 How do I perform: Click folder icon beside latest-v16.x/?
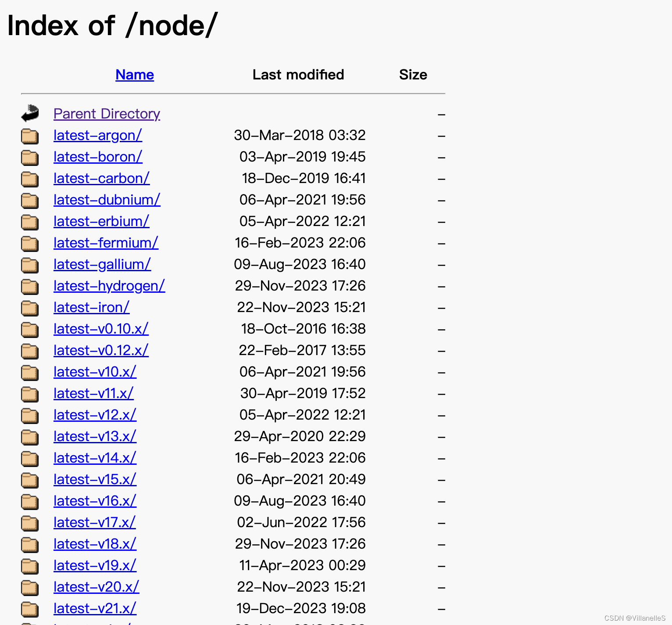(x=30, y=501)
